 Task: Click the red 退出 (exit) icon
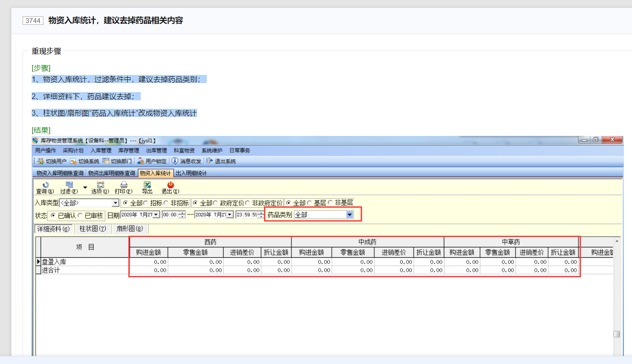(170, 185)
